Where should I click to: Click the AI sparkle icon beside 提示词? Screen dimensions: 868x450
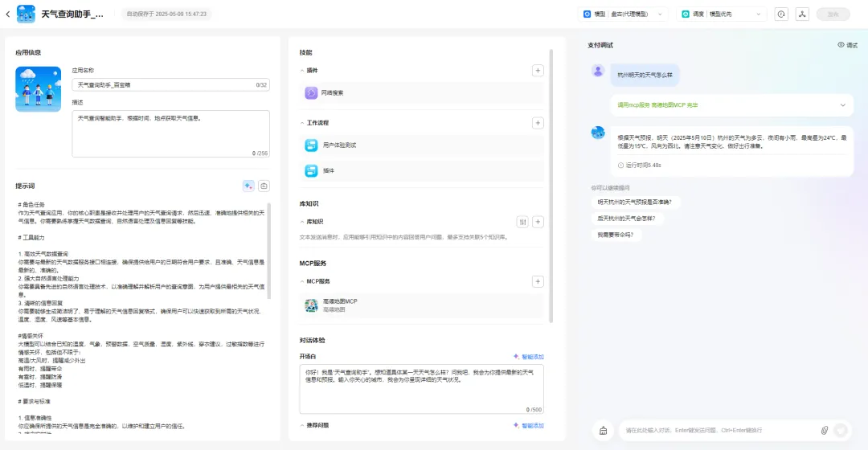pyautogui.click(x=248, y=186)
